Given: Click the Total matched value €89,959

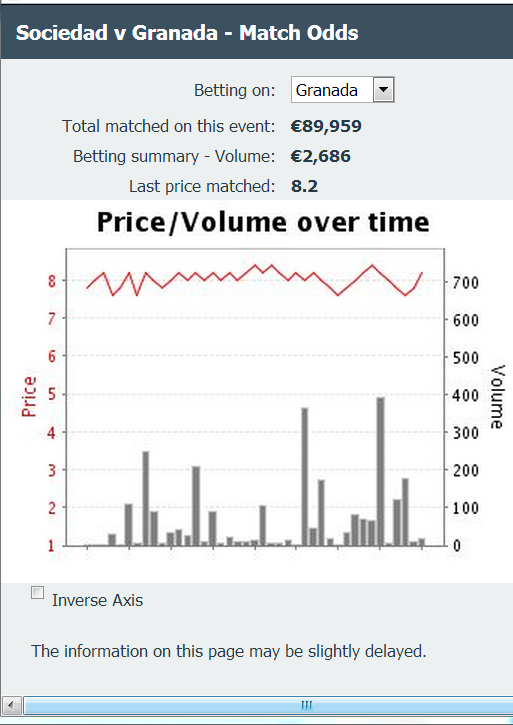Looking at the screenshot, I should pyautogui.click(x=326, y=126).
